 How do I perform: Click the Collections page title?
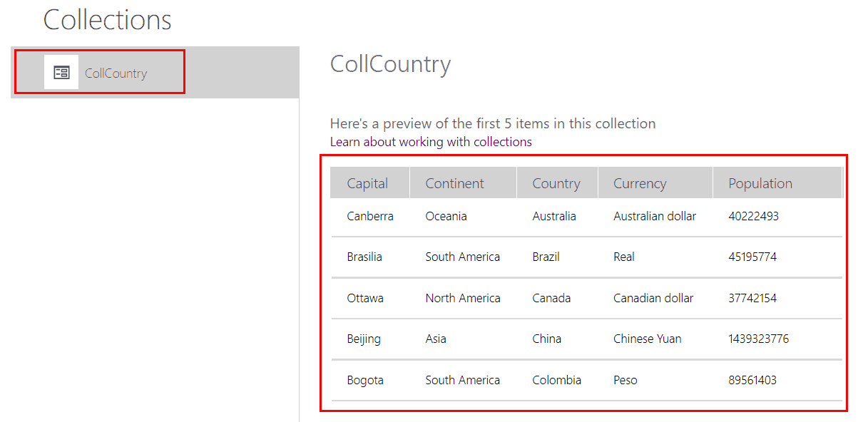tap(107, 19)
